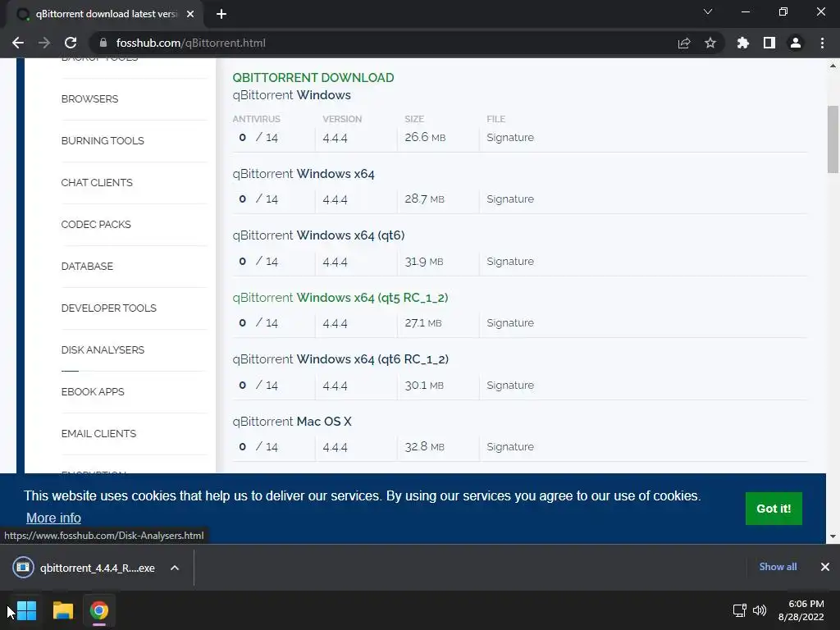Click the scrollbar down arrow
Viewport: 840px width, 630px height.
point(833,536)
